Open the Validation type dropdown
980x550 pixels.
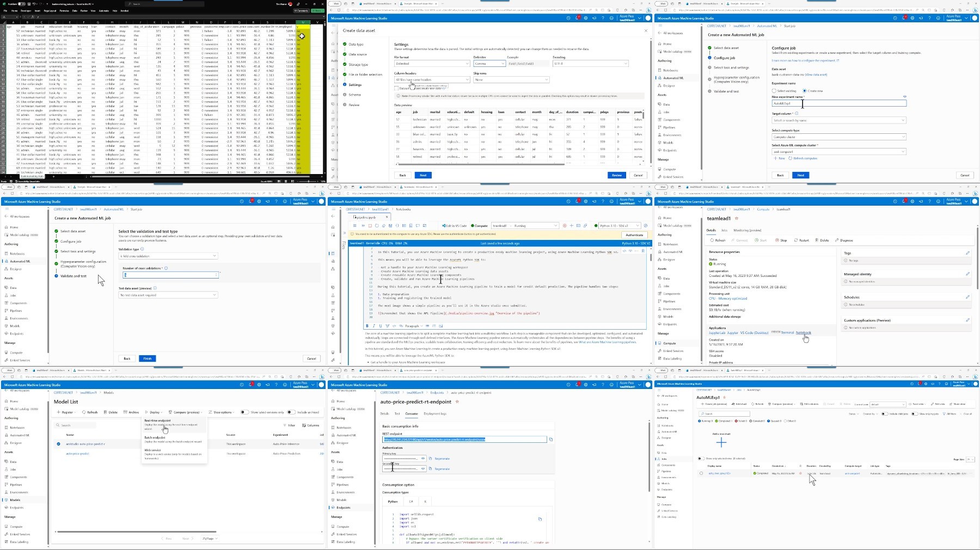click(x=168, y=256)
